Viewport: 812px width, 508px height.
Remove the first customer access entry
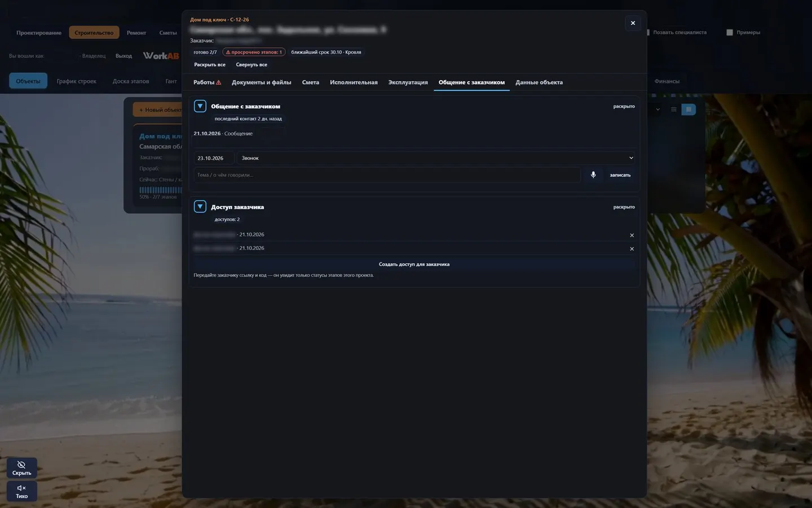click(x=632, y=235)
